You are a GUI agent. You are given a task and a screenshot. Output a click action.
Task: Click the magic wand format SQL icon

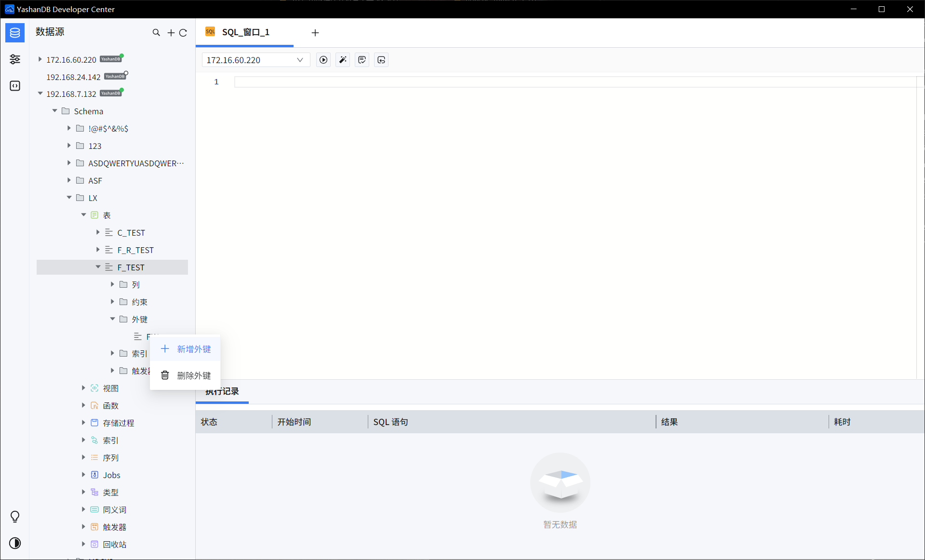tap(343, 60)
